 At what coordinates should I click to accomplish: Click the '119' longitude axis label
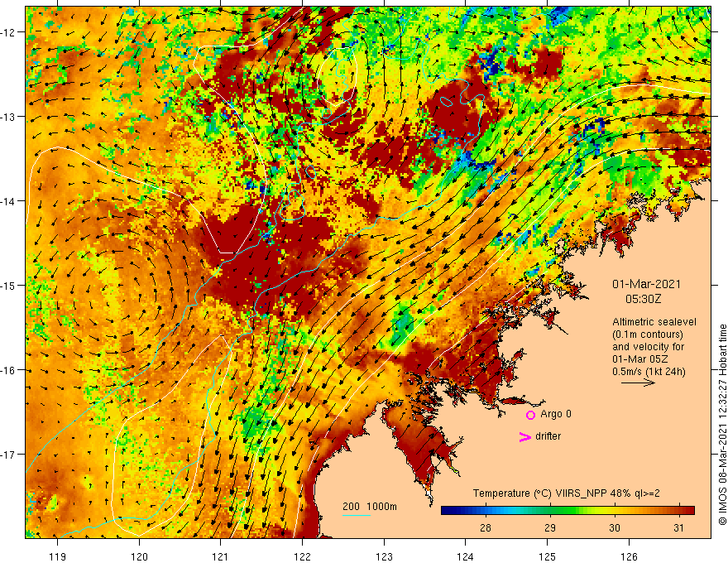pyautogui.click(x=58, y=556)
